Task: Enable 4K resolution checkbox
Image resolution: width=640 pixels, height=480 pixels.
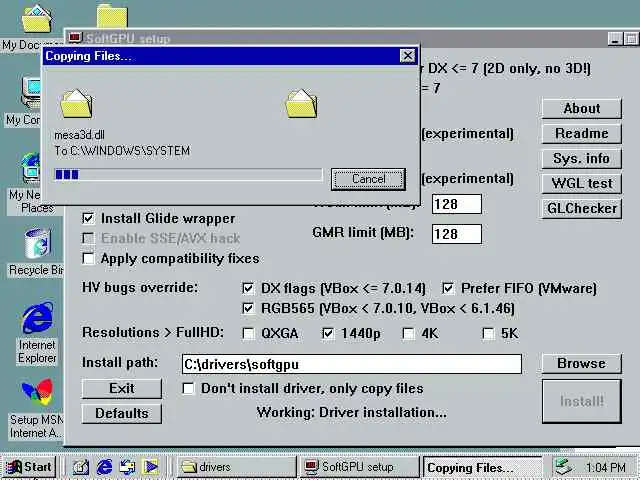Action: pyautogui.click(x=408, y=333)
